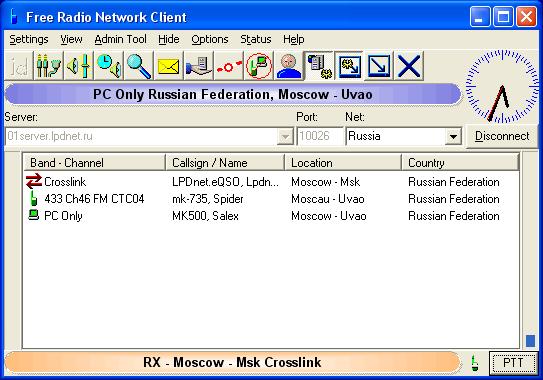Click the blue X toolbar icon
The image size is (543, 380).
409,66
